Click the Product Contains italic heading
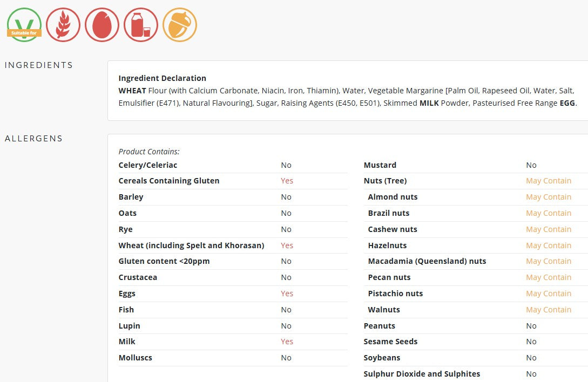The image size is (588, 382). [x=149, y=152]
